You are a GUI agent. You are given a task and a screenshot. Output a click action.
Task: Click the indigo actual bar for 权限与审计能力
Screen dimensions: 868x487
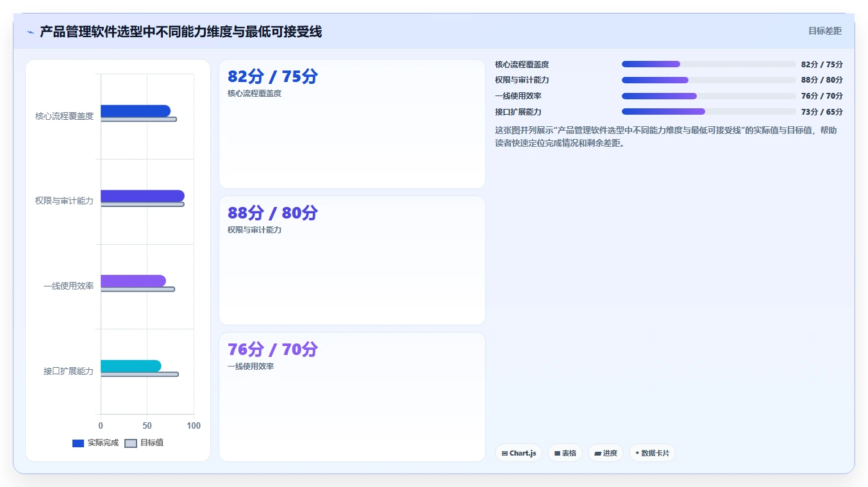(x=142, y=196)
